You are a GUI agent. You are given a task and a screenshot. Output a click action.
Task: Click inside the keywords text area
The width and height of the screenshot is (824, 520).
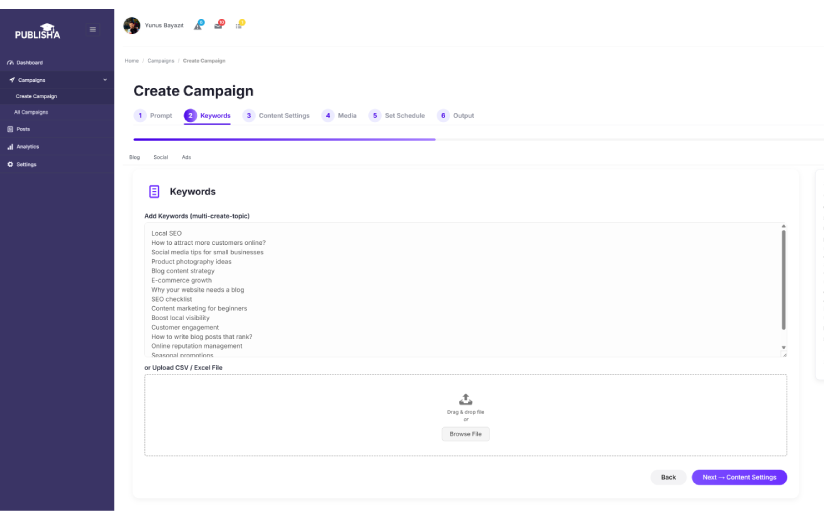pyautogui.click(x=460, y=290)
